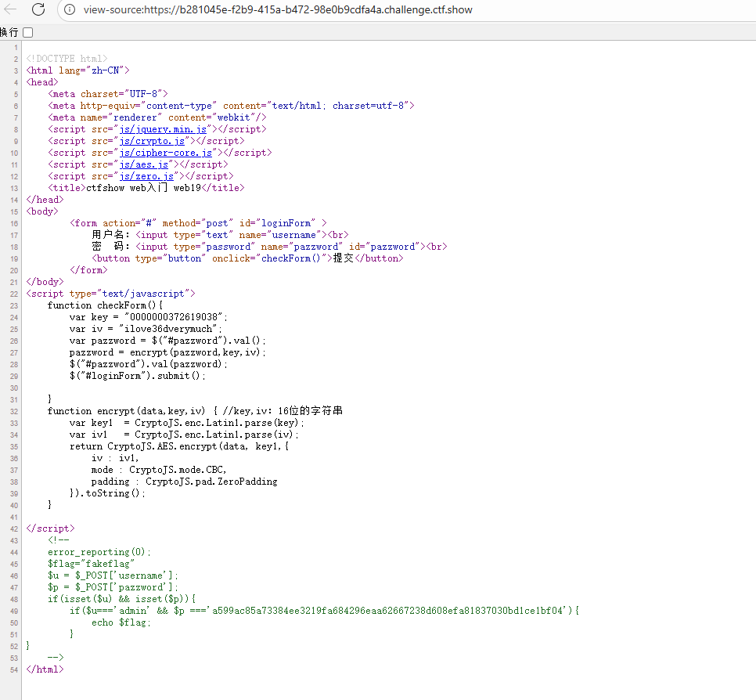
Task: Click the <!DOCTYPE html> line
Action: pyautogui.click(x=67, y=59)
